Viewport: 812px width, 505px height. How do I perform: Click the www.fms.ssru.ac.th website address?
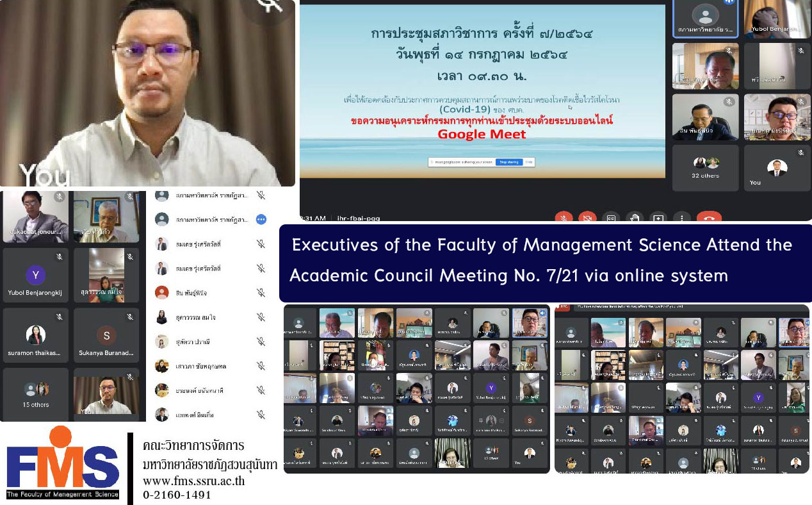tap(193, 481)
